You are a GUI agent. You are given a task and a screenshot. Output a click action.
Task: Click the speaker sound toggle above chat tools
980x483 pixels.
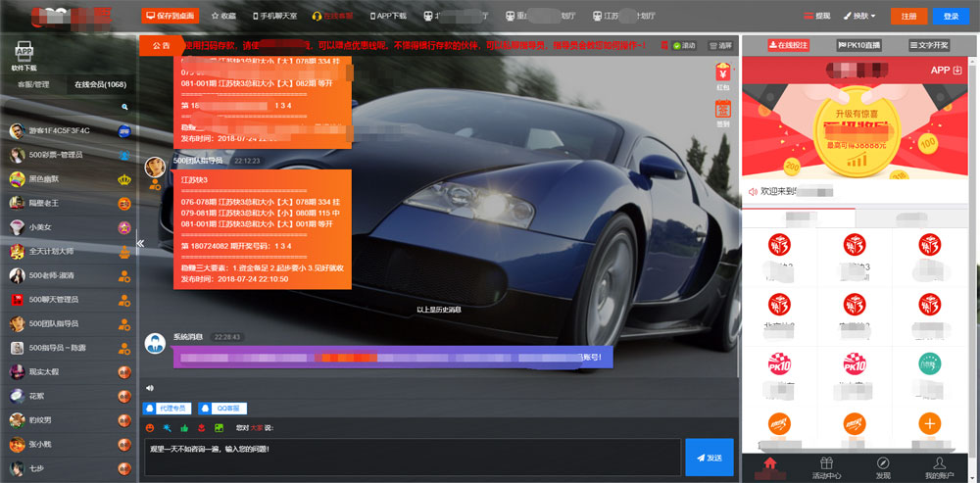(150, 387)
